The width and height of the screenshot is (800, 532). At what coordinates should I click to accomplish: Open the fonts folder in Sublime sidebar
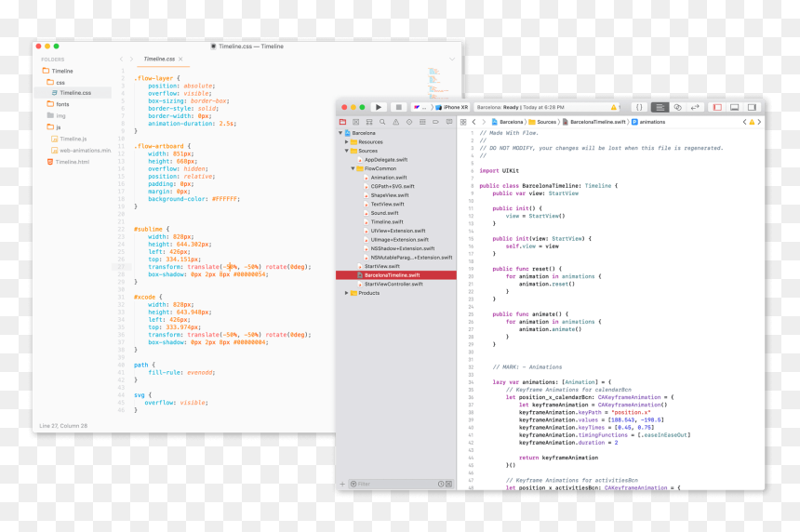pyautogui.click(x=58, y=104)
